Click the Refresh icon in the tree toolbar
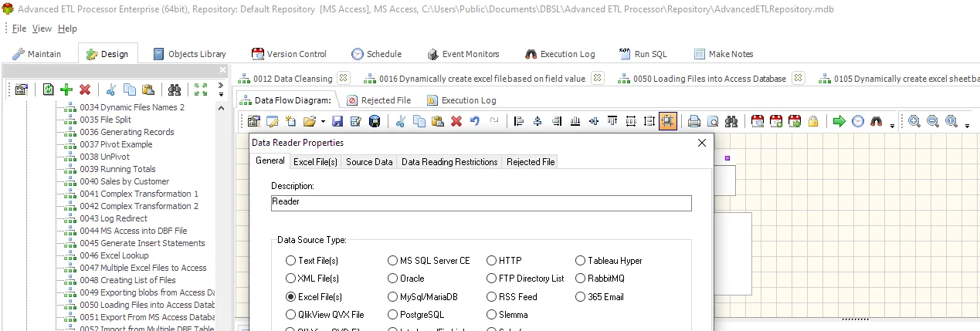 [49, 90]
